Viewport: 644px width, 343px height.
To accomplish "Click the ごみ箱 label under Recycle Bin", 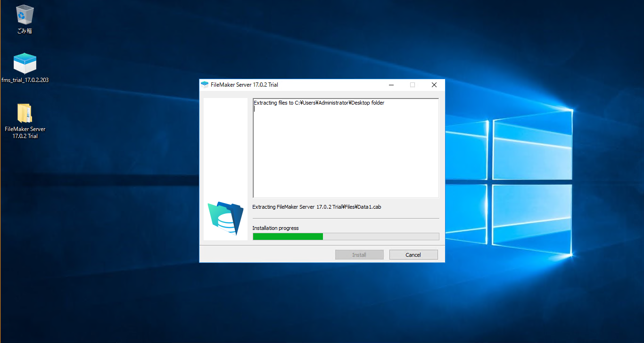I will click(x=25, y=31).
